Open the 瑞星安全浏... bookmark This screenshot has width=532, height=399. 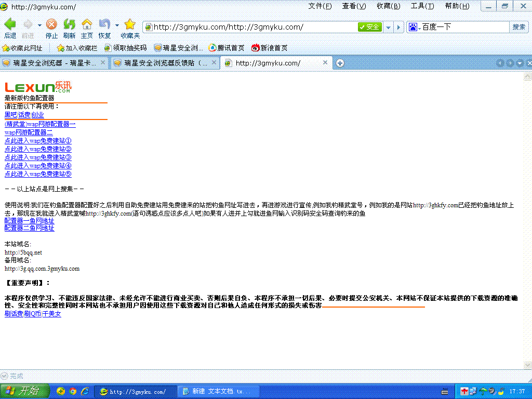tap(179, 48)
